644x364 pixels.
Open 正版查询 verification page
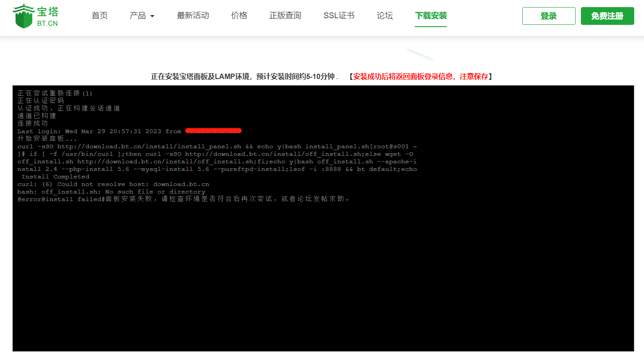(285, 16)
